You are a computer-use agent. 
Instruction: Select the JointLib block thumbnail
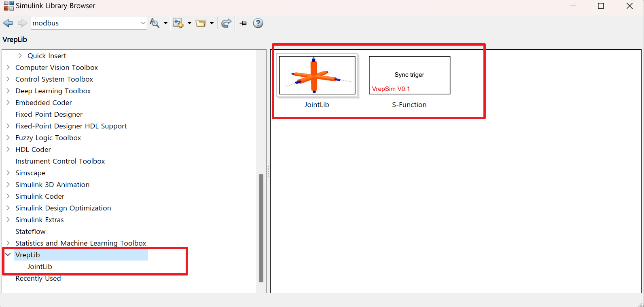pyautogui.click(x=318, y=76)
